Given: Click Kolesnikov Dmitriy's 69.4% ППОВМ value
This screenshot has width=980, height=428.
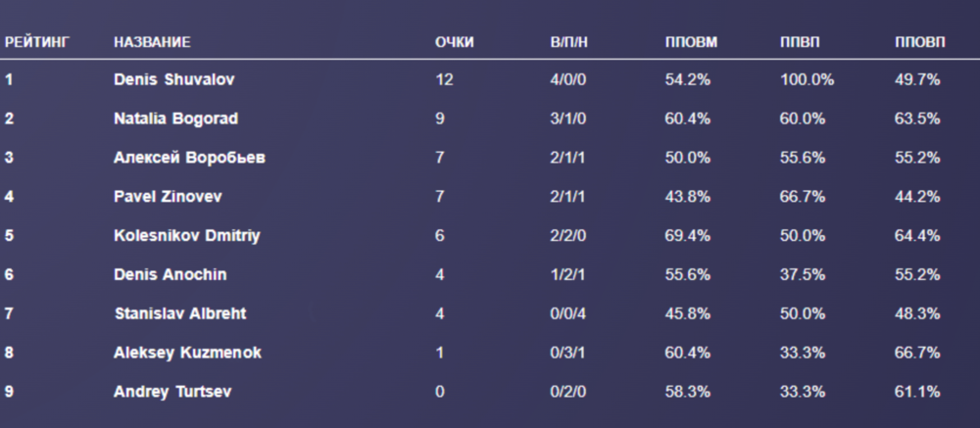Looking at the screenshot, I should (688, 235).
